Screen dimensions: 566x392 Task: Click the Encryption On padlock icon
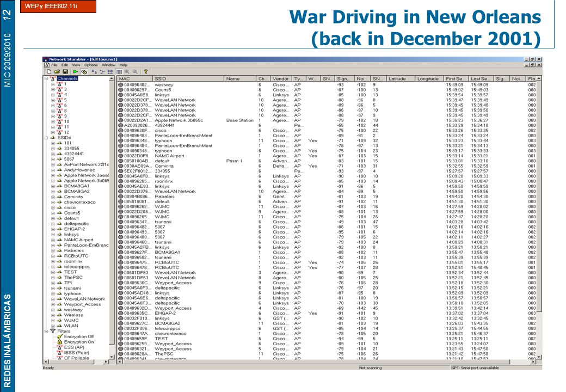click(59, 342)
